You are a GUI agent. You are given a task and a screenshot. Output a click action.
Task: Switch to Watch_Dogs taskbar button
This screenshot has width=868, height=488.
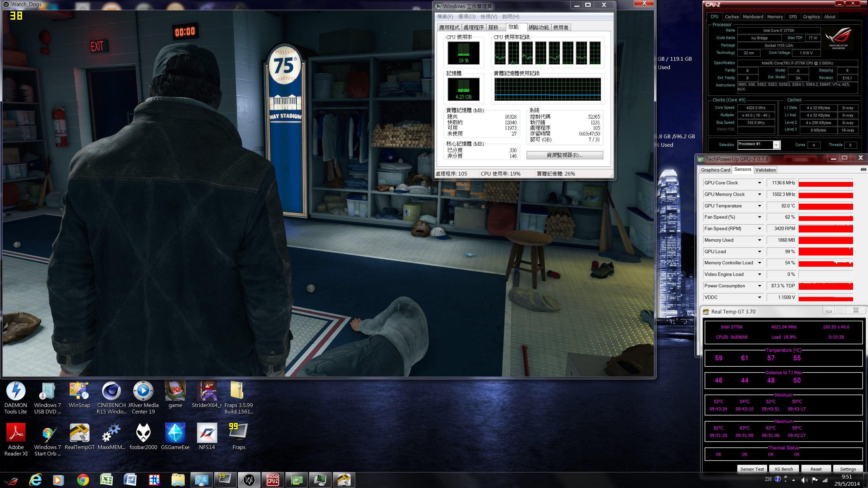[249, 480]
